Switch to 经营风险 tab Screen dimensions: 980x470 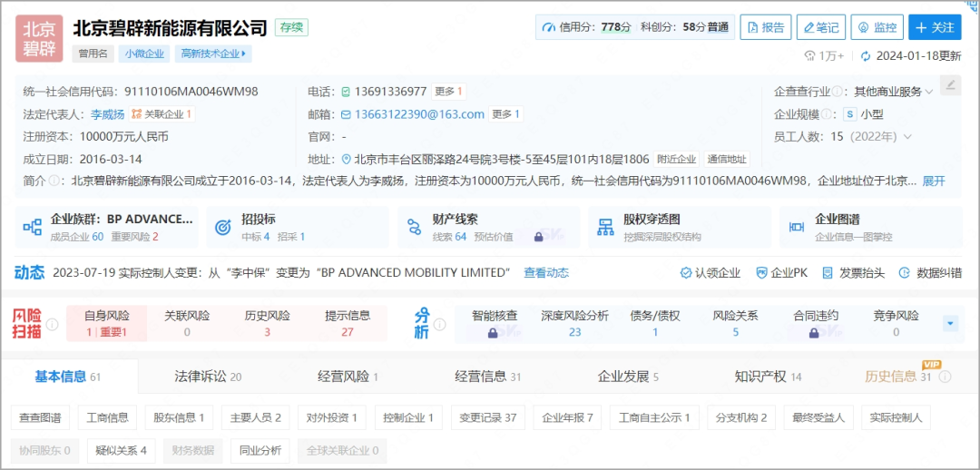(348, 377)
